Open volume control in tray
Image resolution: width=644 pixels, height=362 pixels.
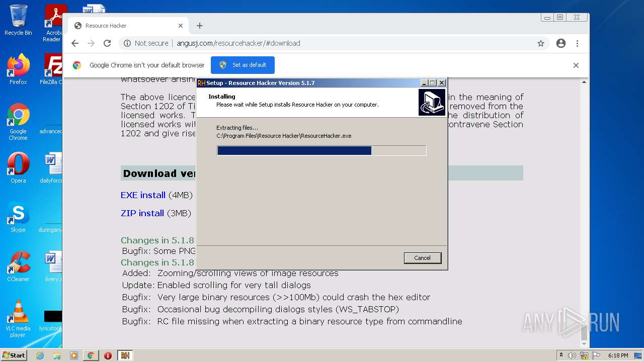[572, 355]
